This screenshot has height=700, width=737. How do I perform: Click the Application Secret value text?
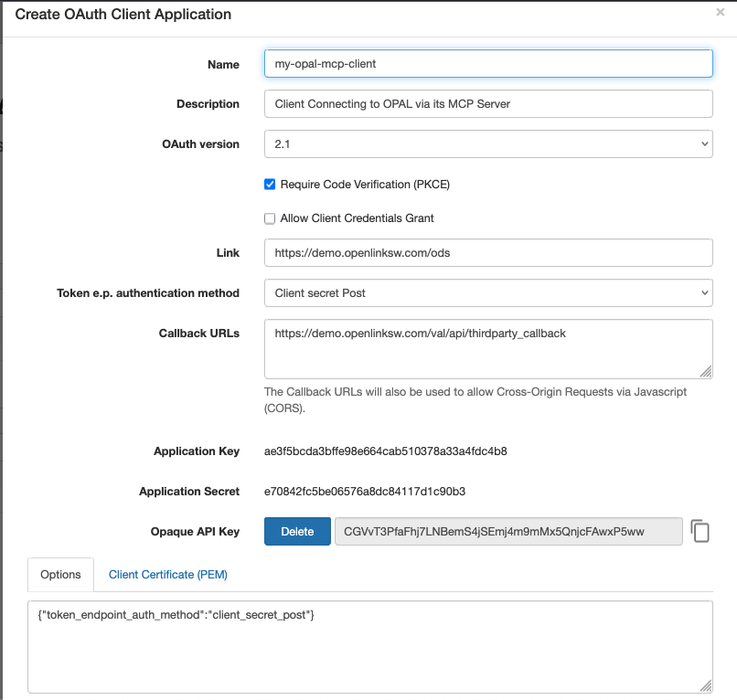pos(365,492)
